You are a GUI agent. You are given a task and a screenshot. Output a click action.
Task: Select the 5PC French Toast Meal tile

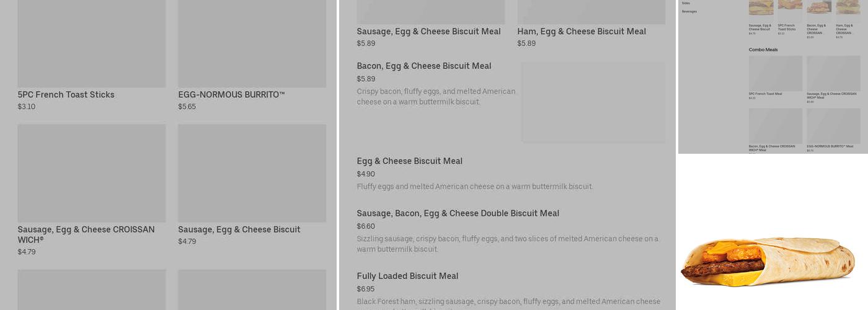pos(775,74)
